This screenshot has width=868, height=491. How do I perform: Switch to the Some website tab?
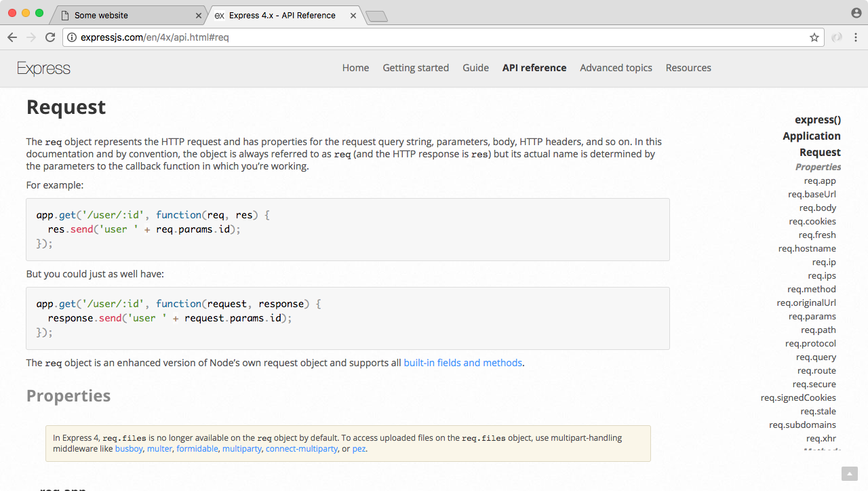[122, 15]
